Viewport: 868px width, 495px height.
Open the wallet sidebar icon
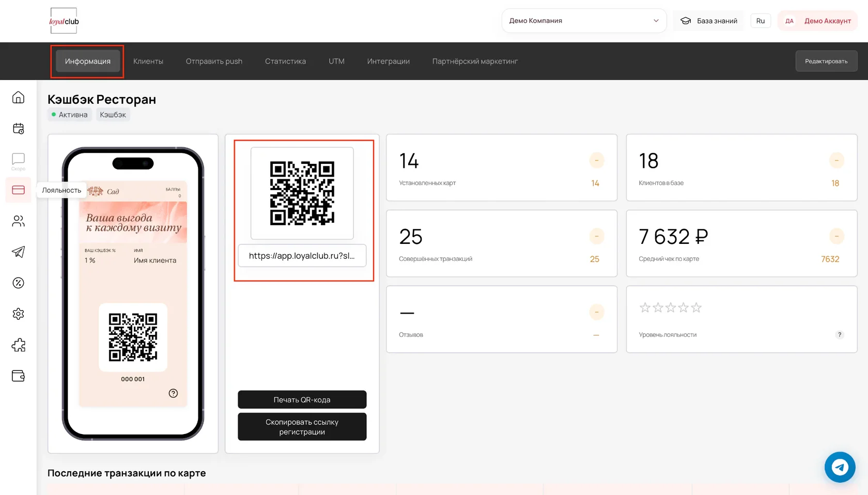pyautogui.click(x=18, y=376)
